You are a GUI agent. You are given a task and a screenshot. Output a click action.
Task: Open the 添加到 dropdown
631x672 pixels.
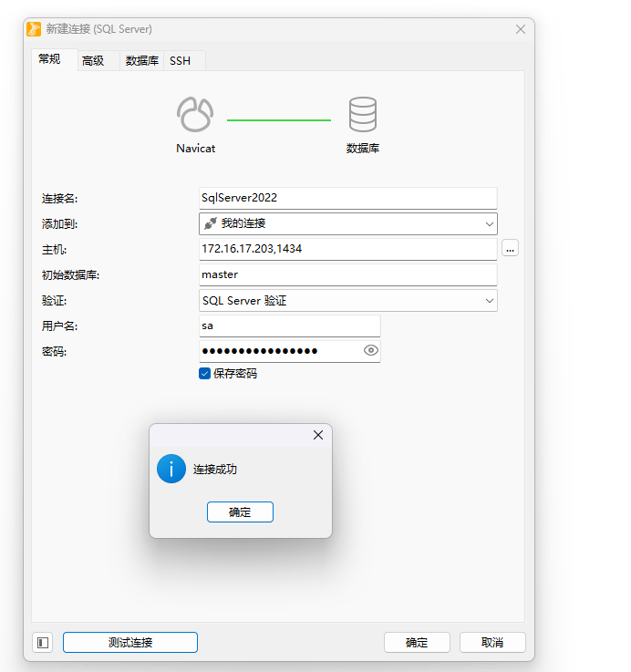(348, 223)
